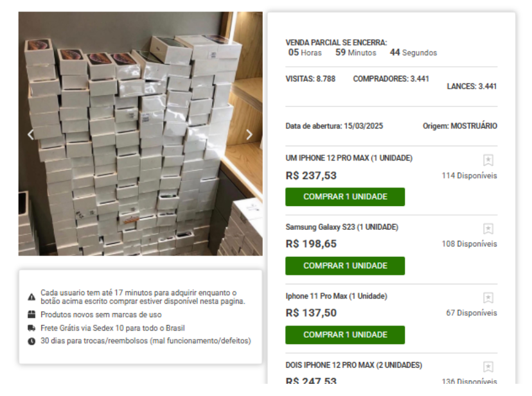
Task: Bookmark the iPhone 12 Pro Max listing
Action: [x=488, y=160]
